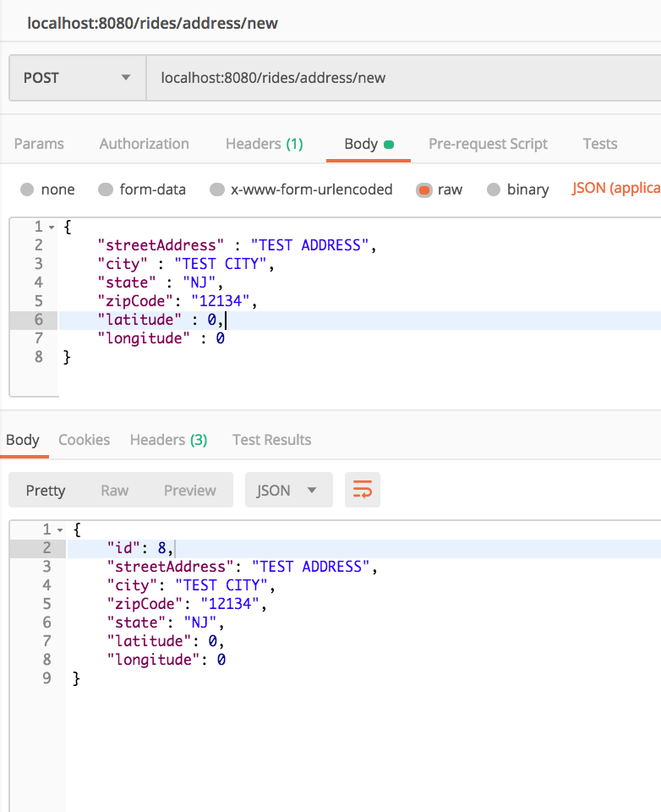Open the response Headers (3) tab
The height and width of the screenshot is (812, 661).
point(169,440)
